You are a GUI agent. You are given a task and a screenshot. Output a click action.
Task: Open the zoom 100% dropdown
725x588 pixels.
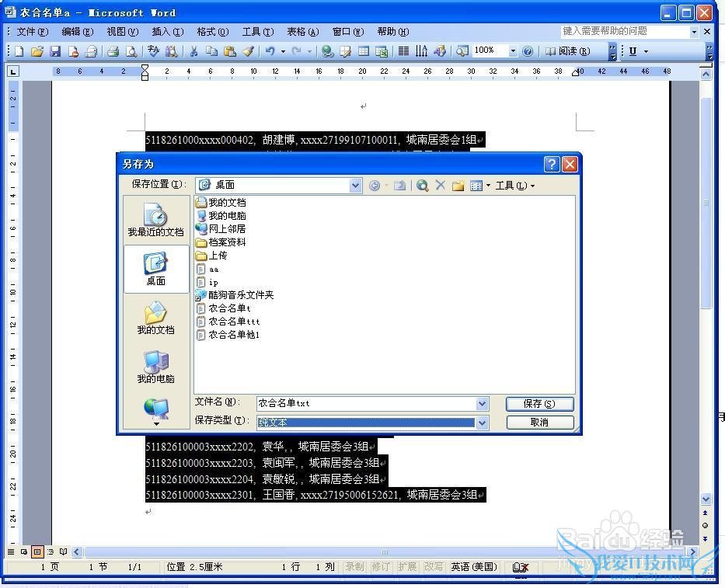point(512,50)
